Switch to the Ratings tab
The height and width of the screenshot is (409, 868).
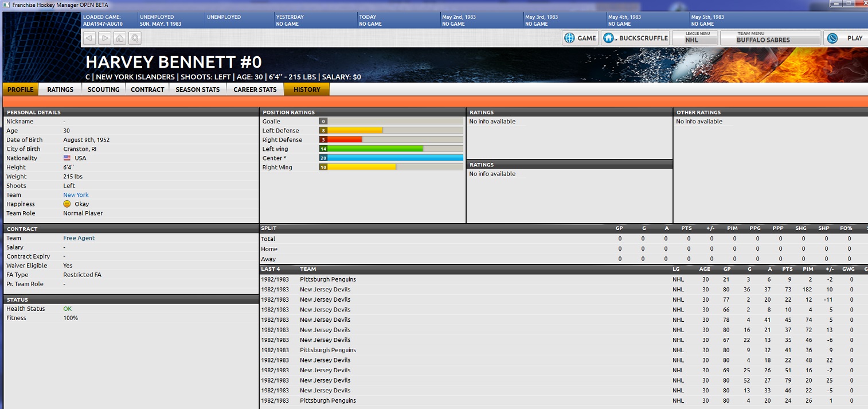(x=60, y=89)
